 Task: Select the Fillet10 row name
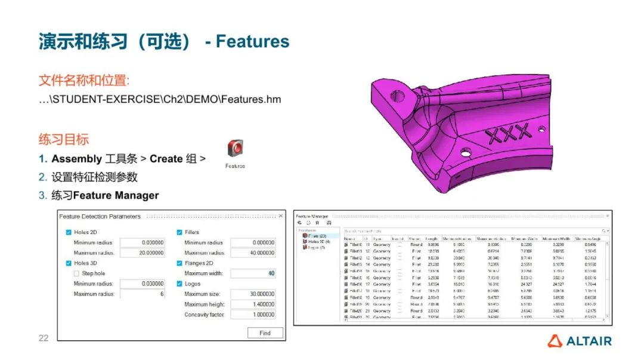(x=355, y=245)
